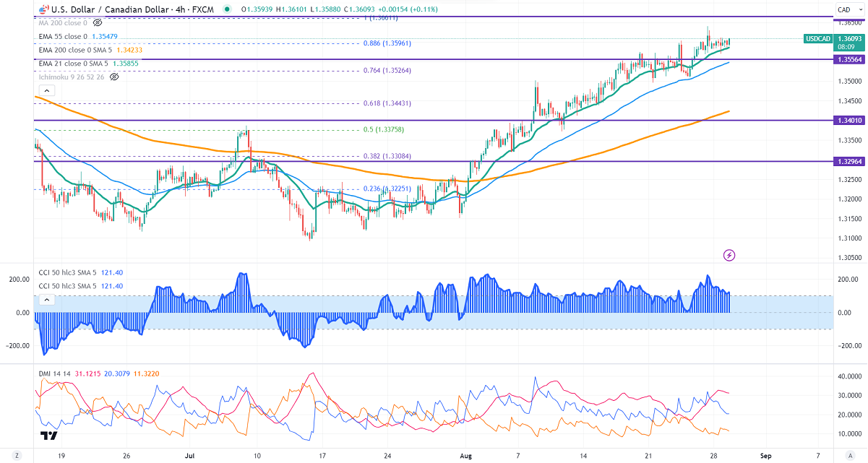Click the TradingView logo
This screenshot has width=868, height=463.
click(48, 436)
